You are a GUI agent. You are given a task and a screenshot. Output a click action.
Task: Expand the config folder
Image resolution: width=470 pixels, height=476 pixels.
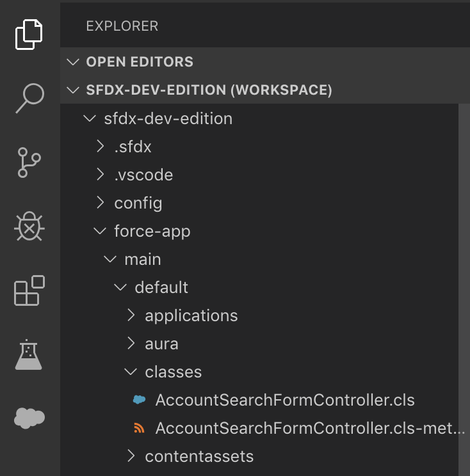click(x=101, y=202)
